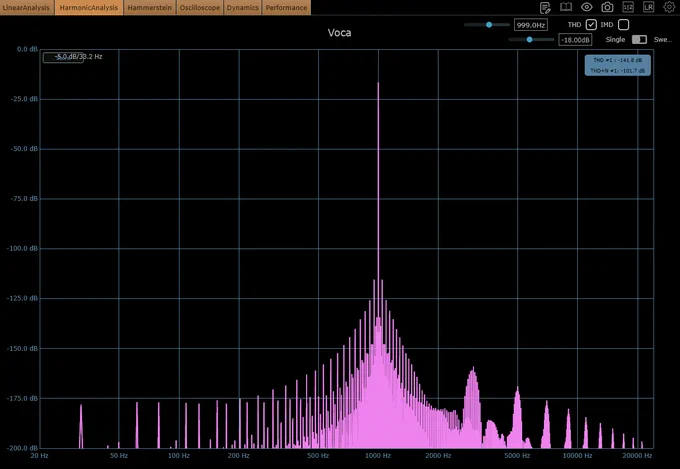The width and height of the screenshot is (680, 469).
Task: Click the 999.0Hz frequency field
Action: click(x=531, y=25)
